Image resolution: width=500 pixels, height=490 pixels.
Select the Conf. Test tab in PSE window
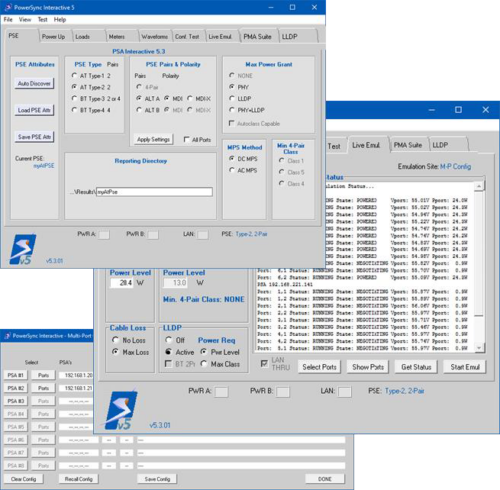click(x=187, y=37)
